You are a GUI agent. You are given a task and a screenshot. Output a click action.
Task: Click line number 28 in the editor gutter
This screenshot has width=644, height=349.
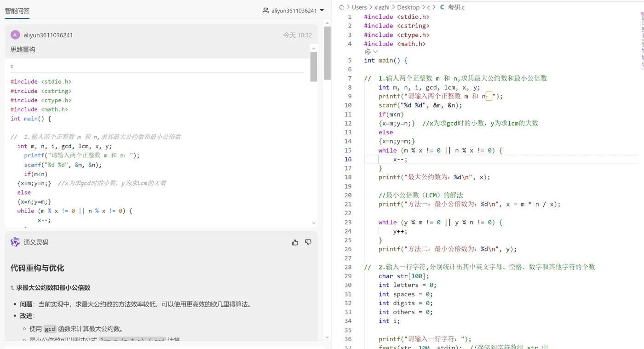(x=348, y=267)
